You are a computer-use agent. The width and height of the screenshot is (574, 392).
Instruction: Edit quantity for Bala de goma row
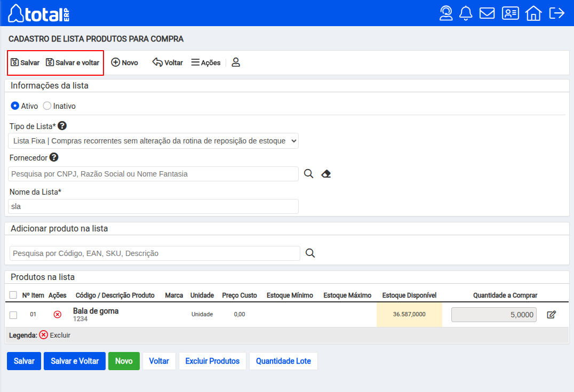click(552, 315)
